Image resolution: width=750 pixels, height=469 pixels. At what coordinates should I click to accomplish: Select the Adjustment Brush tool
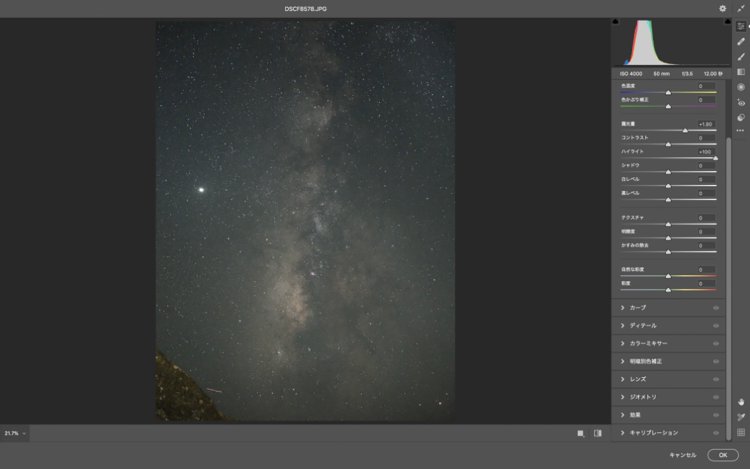point(741,56)
